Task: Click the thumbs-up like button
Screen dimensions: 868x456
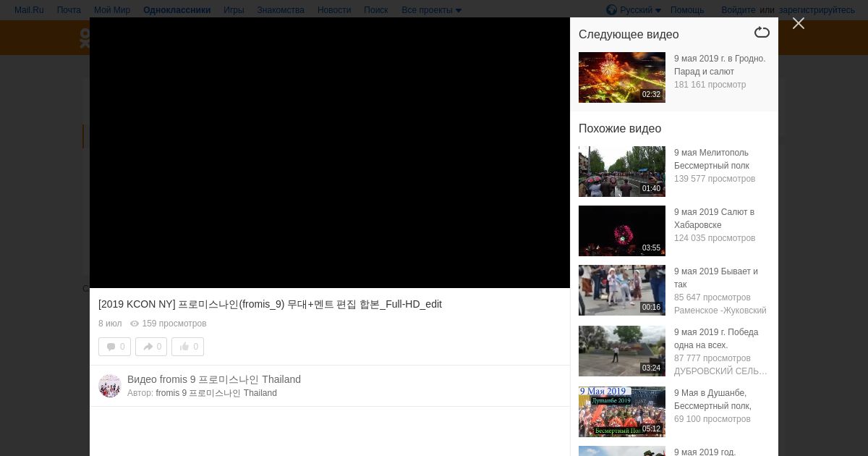Action: pyautogui.click(x=187, y=347)
